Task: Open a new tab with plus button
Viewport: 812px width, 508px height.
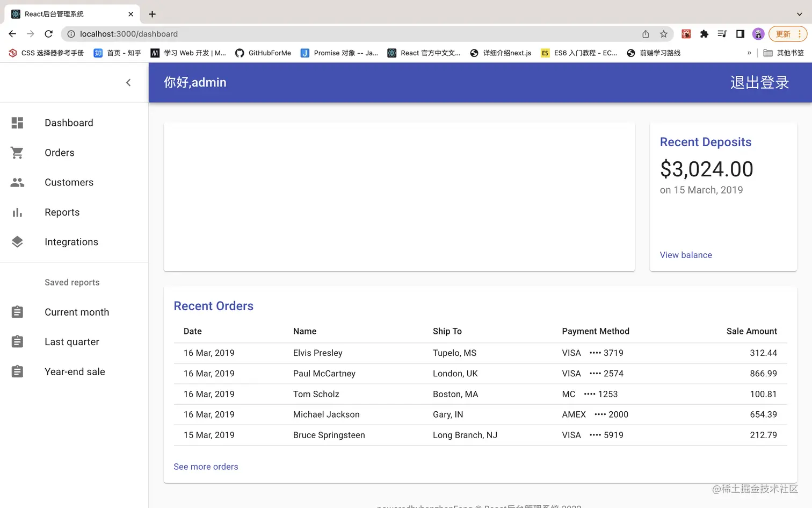Action: [152, 14]
